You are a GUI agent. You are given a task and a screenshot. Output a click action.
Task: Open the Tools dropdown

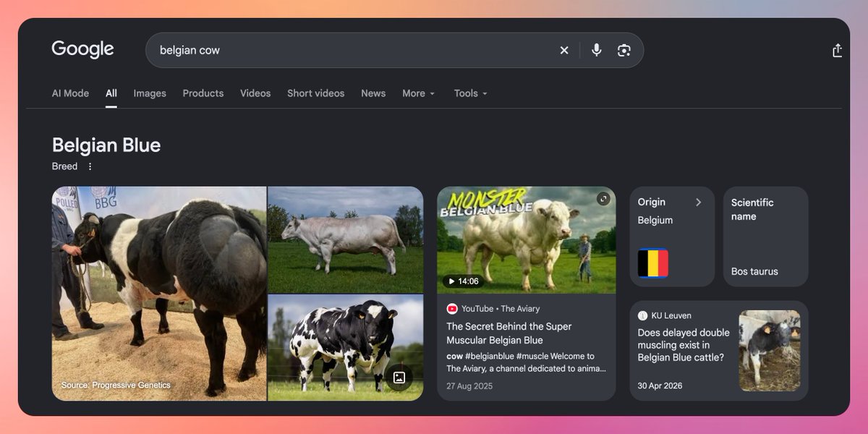click(471, 93)
